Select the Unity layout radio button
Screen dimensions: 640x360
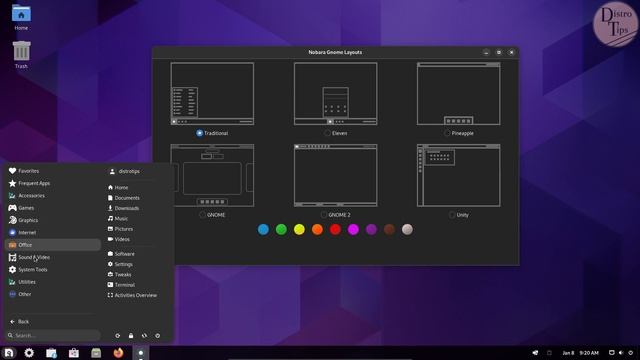(452, 215)
